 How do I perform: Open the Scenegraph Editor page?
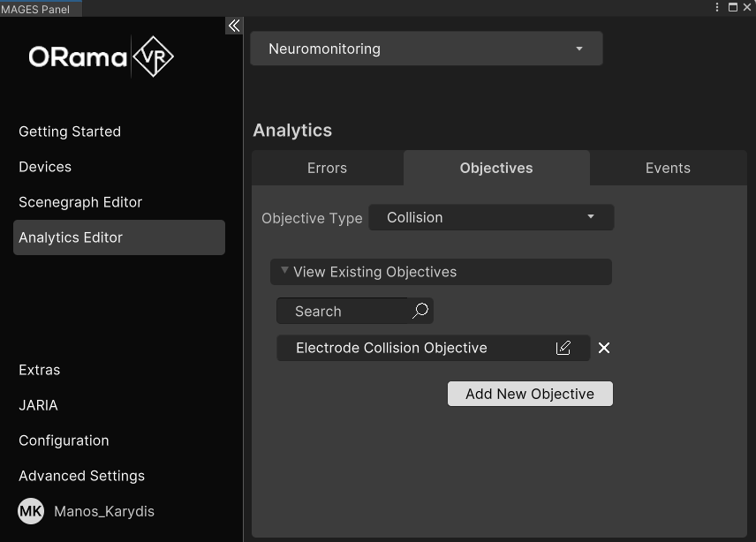[x=80, y=202]
